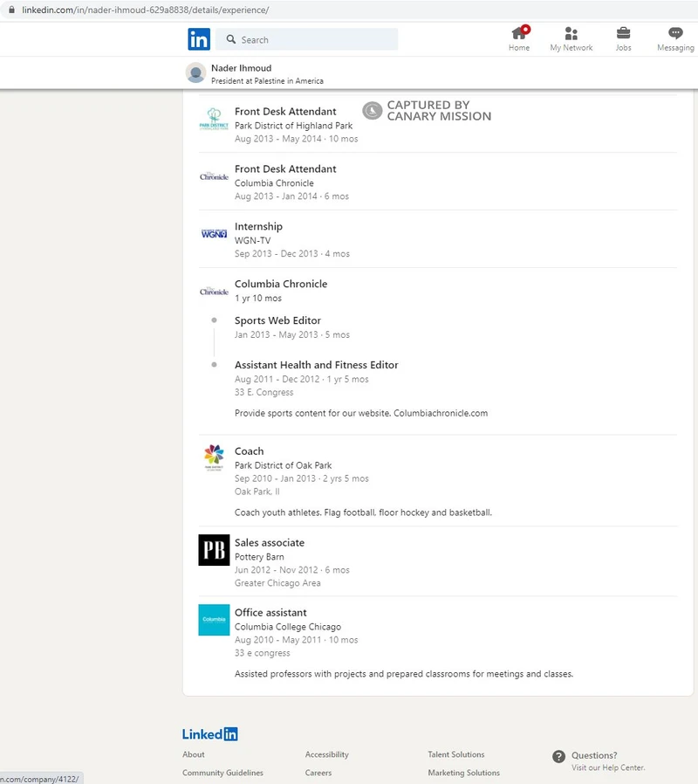
Task: Focus the Search input field
Action: (x=307, y=39)
